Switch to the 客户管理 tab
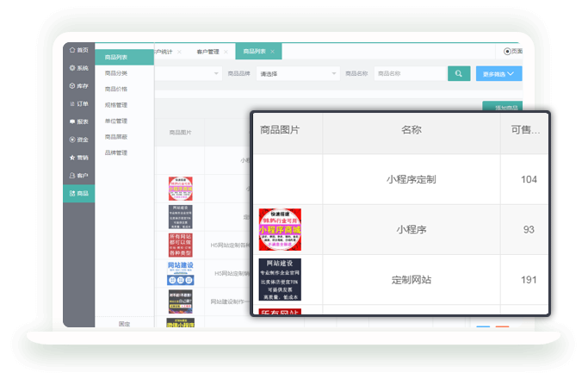 tap(207, 52)
